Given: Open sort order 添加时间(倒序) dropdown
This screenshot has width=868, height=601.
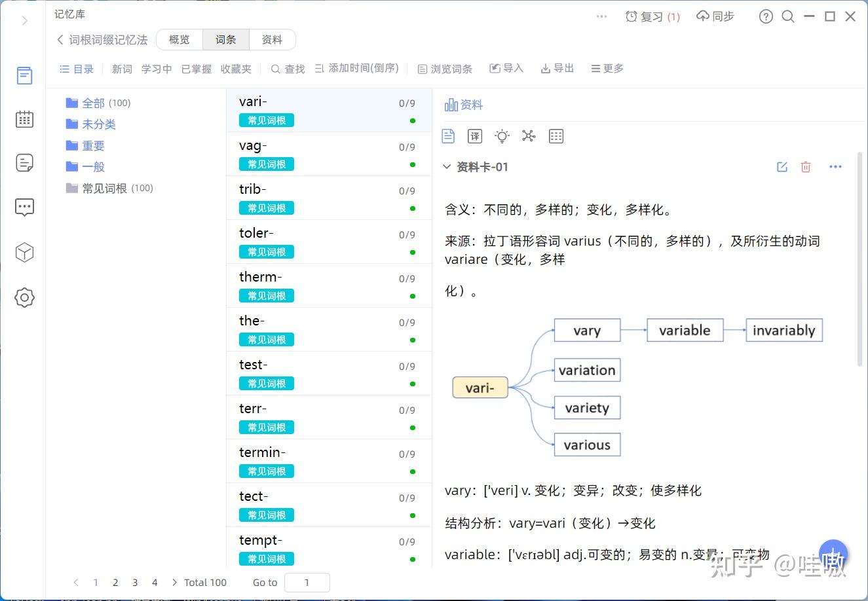Looking at the screenshot, I should [356, 68].
